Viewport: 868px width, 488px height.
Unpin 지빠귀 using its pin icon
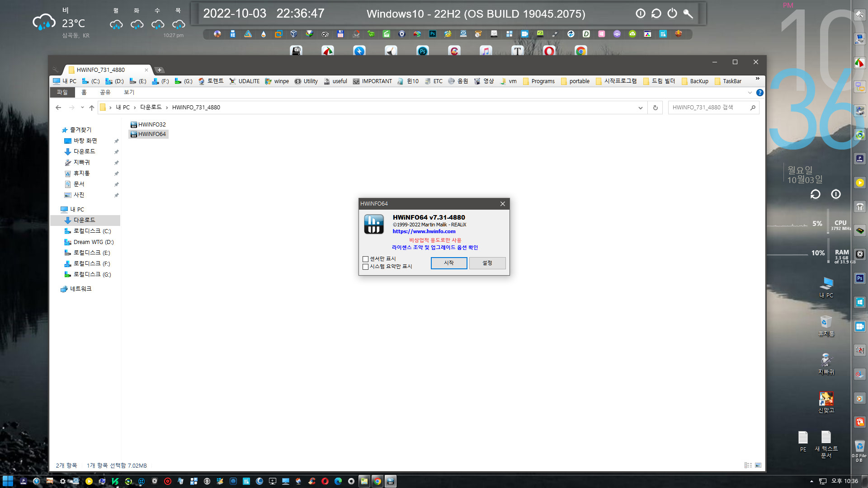pyautogui.click(x=116, y=163)
